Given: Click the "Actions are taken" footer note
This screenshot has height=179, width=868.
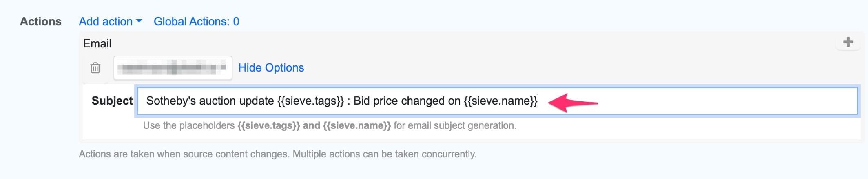Looking at the screenshot, I should click(277, 154).
